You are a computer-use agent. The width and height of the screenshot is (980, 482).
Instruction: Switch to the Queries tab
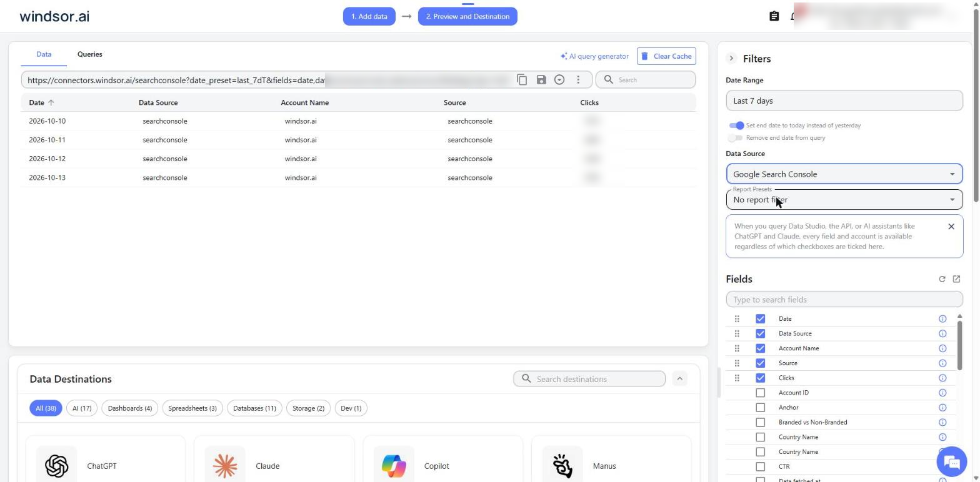click(x=89, y=54)
